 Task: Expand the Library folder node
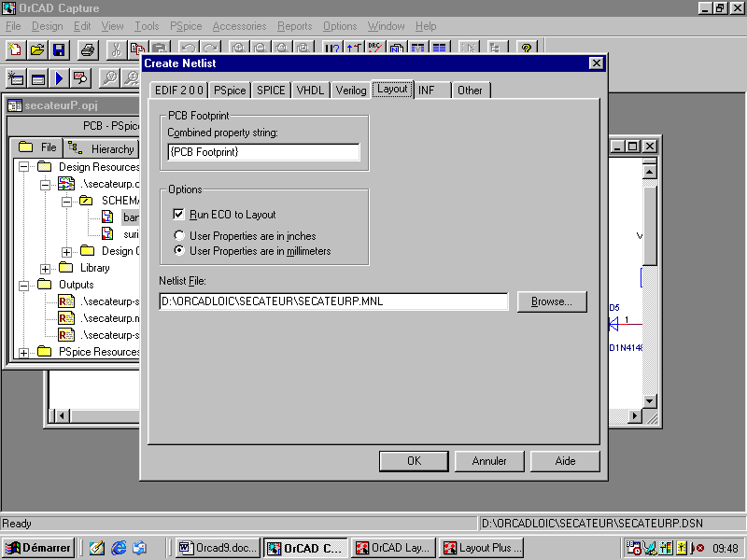click(45, 269)
